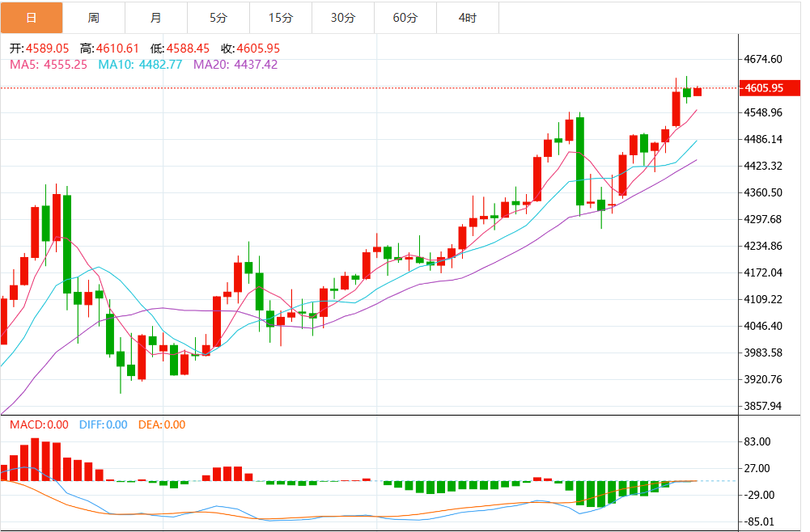810x532 pixels.
Task: Click the 4674.60 price axis label
Action: point(763,59)
